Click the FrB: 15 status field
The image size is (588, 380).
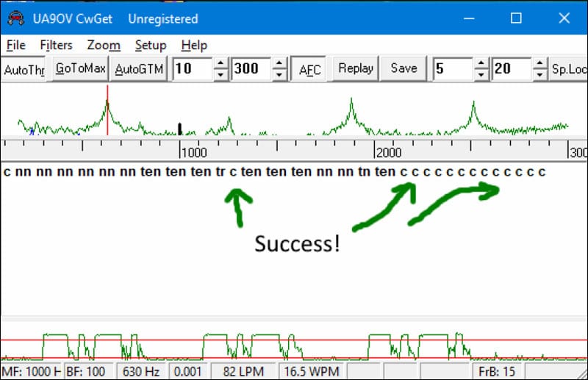(497, 371)
